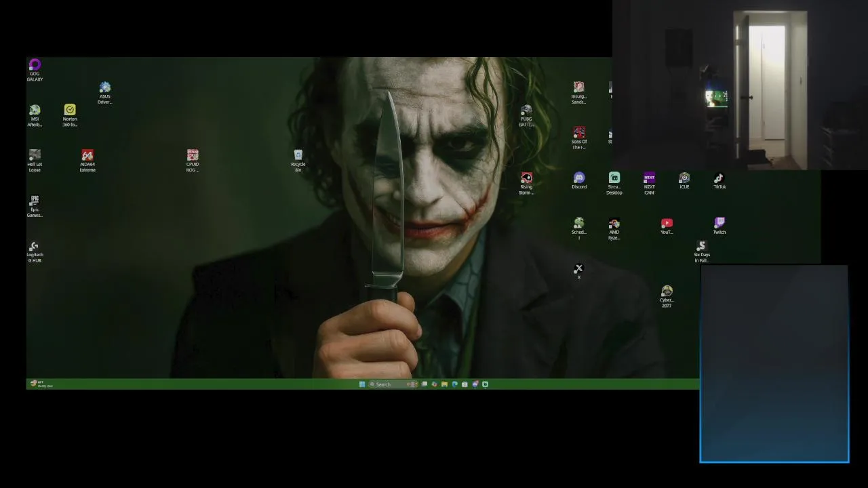Open the MSI Afterburner desktop icon

[35, 116]
